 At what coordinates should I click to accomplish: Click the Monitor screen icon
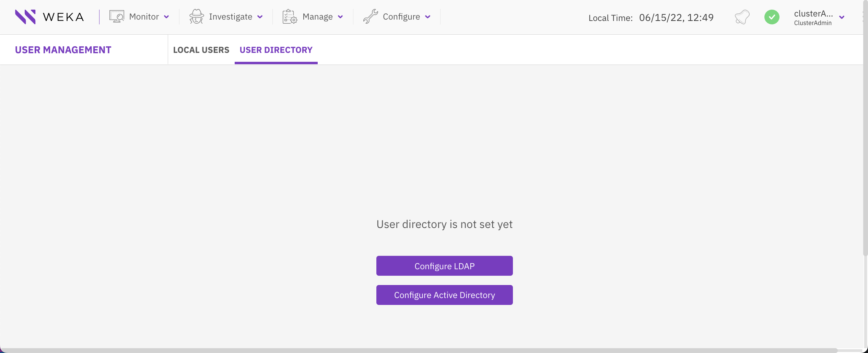(x=116, y=16)
